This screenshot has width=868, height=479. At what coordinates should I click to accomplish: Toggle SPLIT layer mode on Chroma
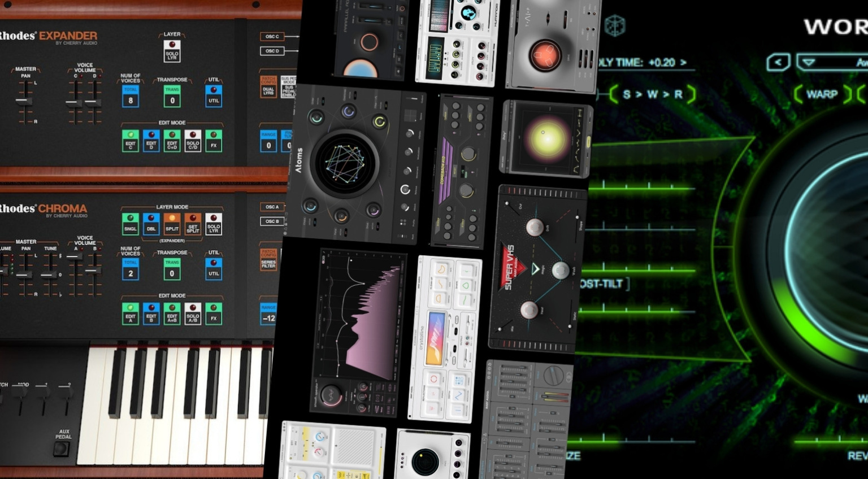click(172, 224)
